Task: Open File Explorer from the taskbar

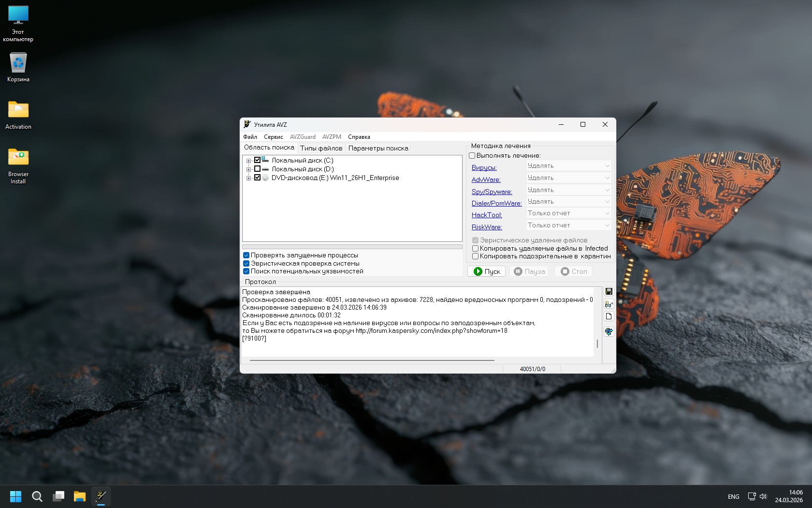Action: (x=79, y=496)
